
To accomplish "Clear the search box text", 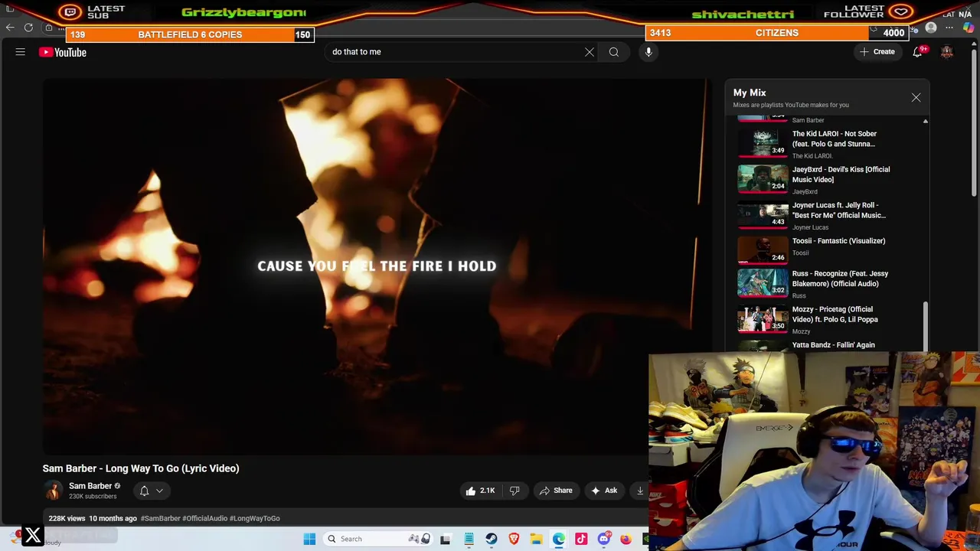I will click(x=590, y=52).
